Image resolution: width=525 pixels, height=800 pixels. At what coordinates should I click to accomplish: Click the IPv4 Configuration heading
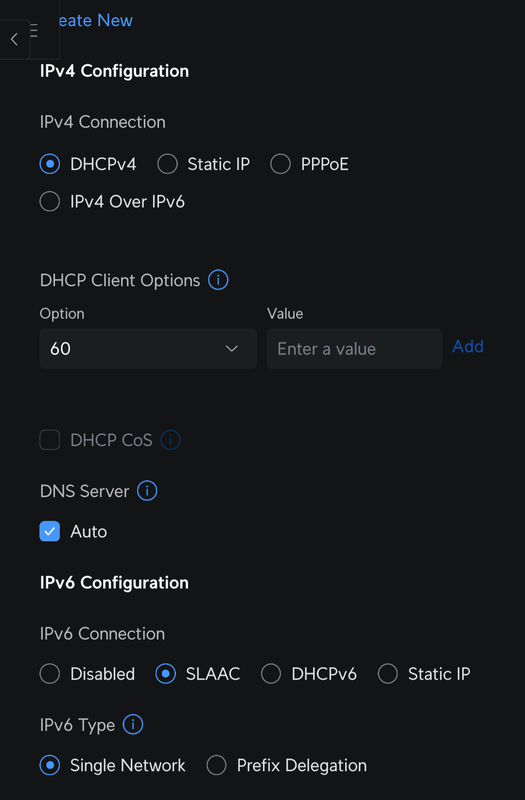tap(114, 71)
